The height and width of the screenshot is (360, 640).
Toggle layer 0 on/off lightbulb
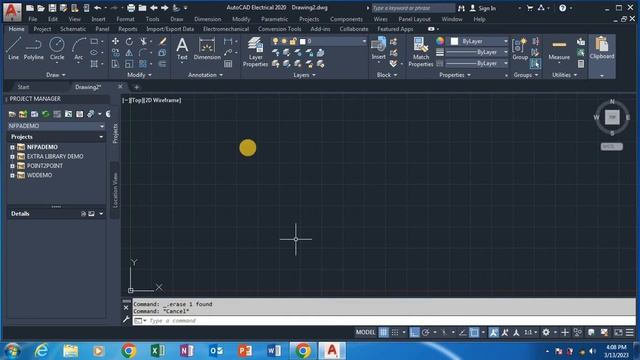coord(276,41)
